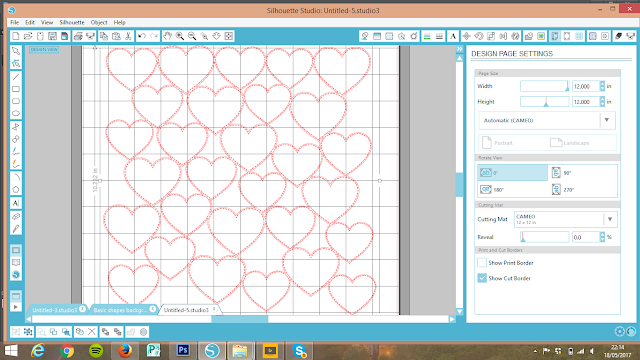The image size is (640, 360).
Task: Open the Edit menu
Action: 30,22
